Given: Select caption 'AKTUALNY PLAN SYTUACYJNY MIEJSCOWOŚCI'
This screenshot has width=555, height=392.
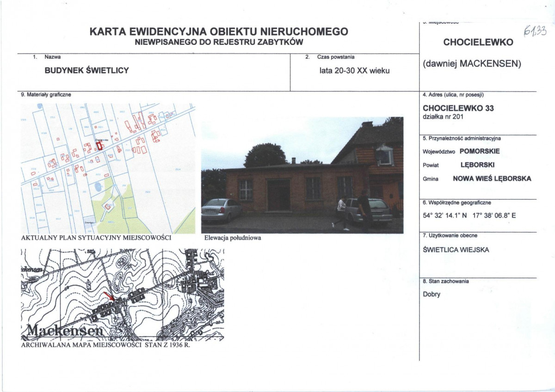Looking at the screenshot, I should click(97, 238).
